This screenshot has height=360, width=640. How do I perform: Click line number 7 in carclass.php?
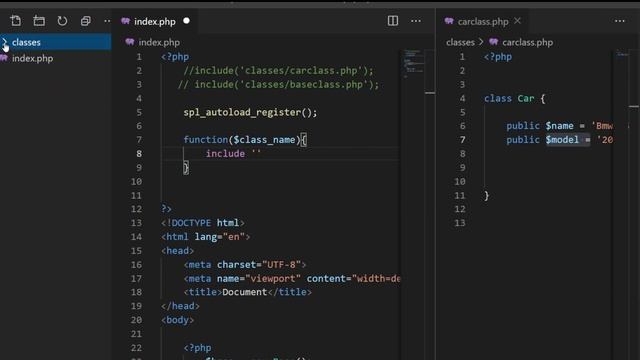462,140
